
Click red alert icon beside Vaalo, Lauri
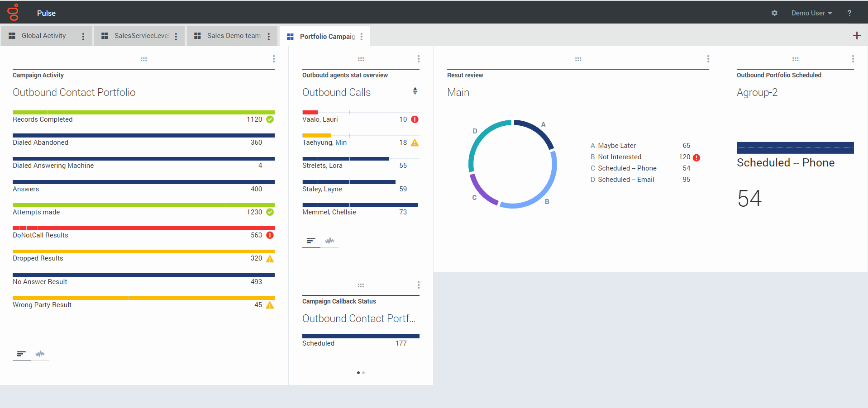click(415, 119)
